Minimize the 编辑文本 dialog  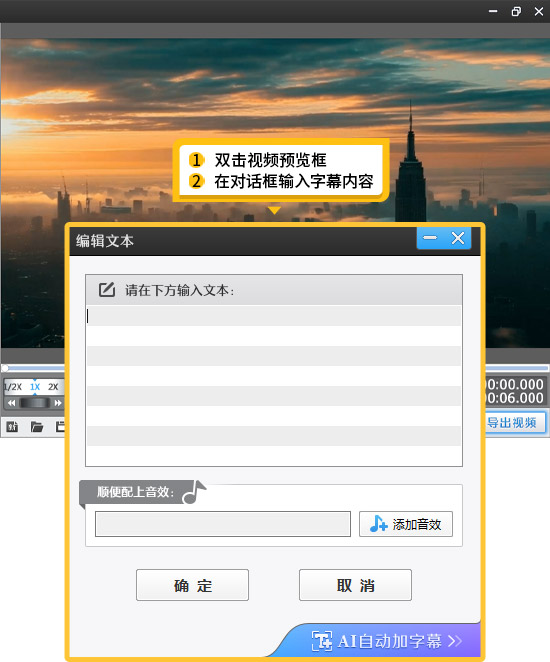pyautogui.click(x=430, y=238)
